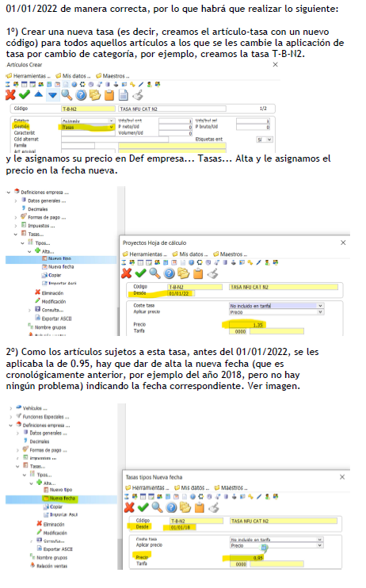366x588 pixels.
Task: Click blue up arrow in Artículos Crear toolbar
Action: point(39,94)
